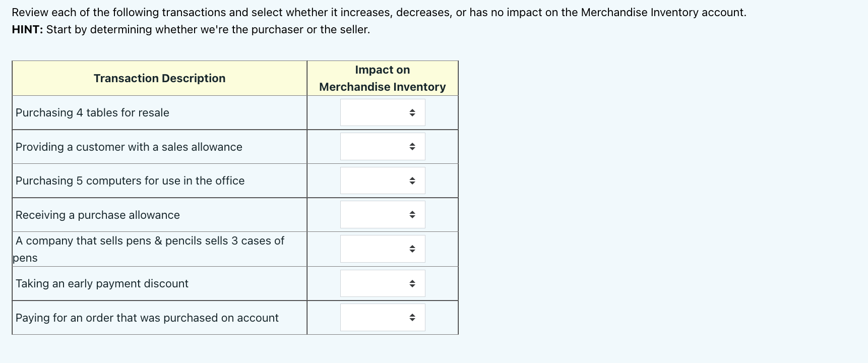
Task: Open the dropdown beside Taking an early payment discount
Action: (x=382, y=283)
